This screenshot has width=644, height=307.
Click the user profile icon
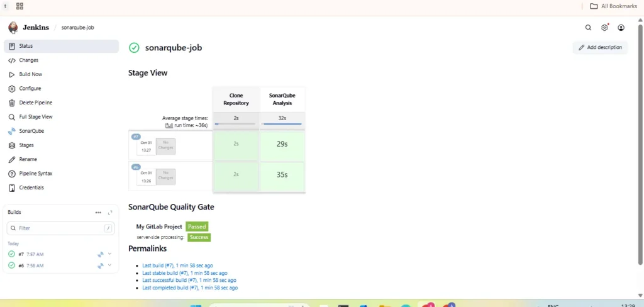(621, 28)
